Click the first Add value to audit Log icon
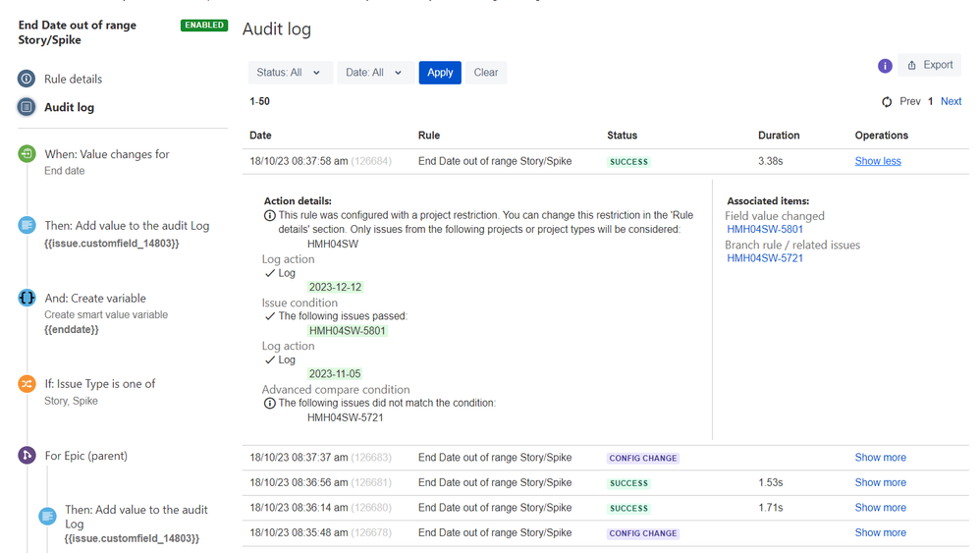 tap(27, 226)
